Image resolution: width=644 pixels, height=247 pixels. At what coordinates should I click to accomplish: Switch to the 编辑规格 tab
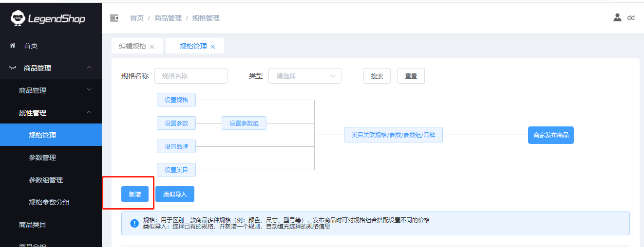(x=132, y=46)
